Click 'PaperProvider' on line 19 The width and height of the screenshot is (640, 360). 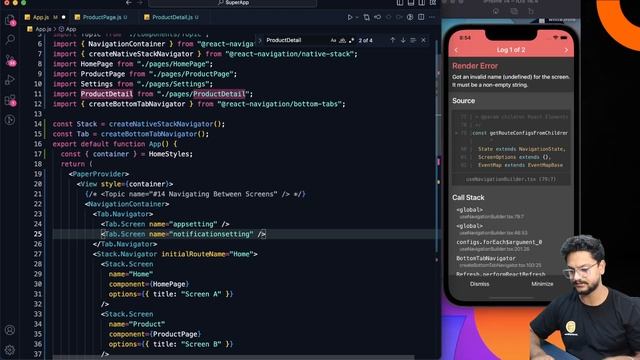click(x=99, y=174)
